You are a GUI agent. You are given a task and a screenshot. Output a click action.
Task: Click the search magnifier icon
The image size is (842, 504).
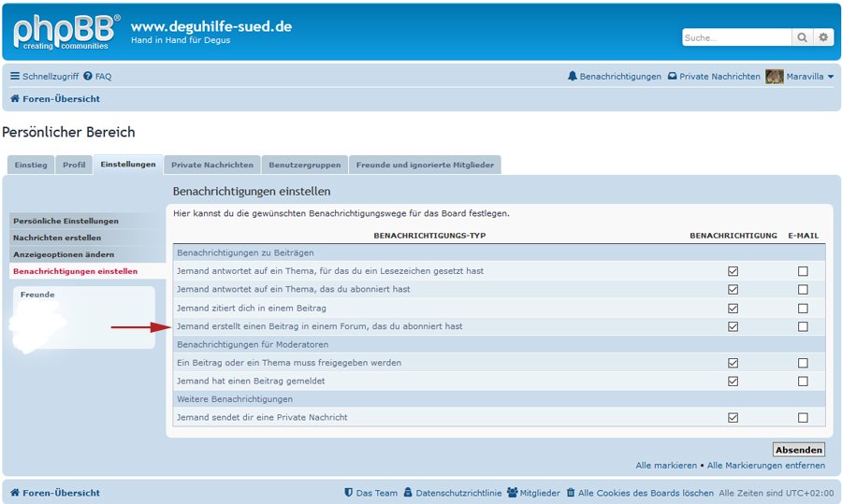(803, 37)
